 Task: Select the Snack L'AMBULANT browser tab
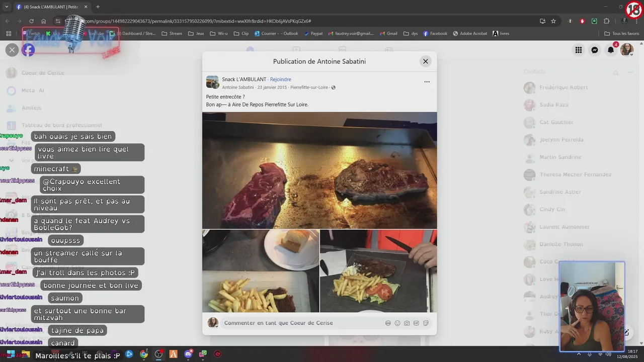[51, 7]
